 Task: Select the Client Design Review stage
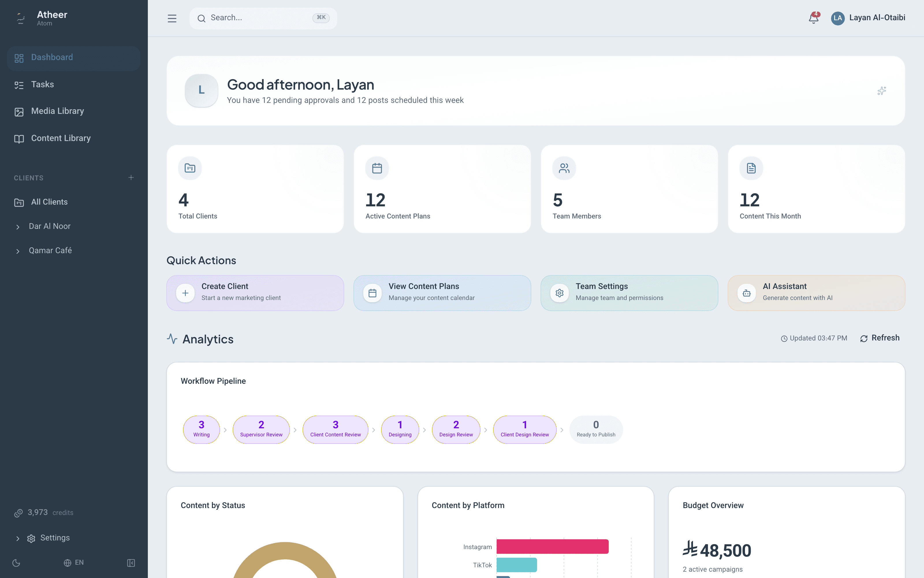(525, 430)
